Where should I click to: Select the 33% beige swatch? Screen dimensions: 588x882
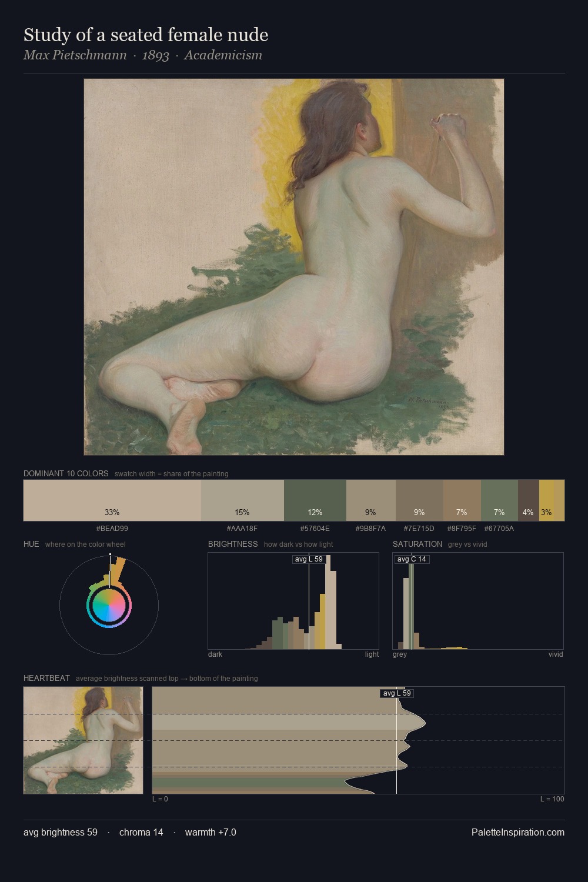point(112,500)
